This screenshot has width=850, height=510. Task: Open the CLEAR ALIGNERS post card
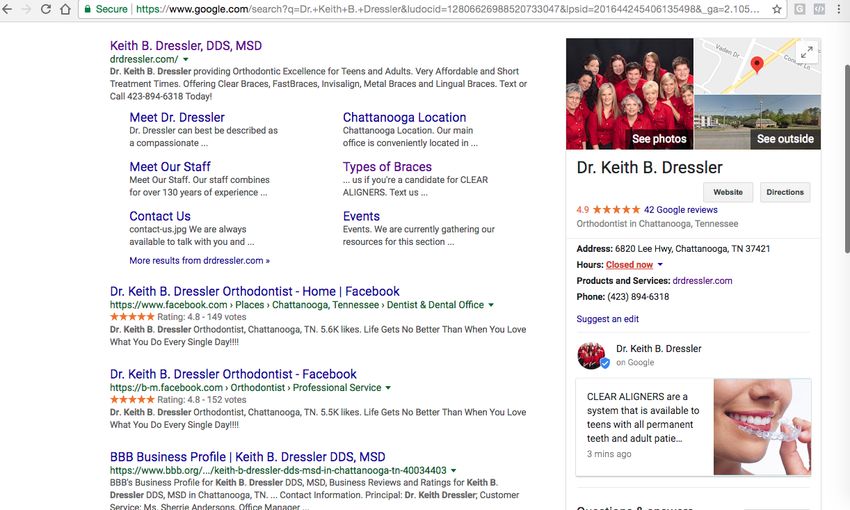pyautogui.click(x=693, y=427)
